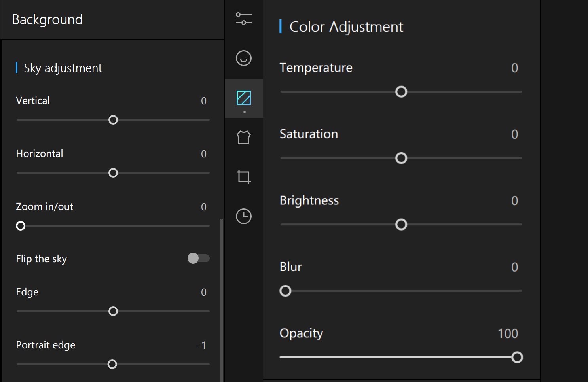Click the Blur slider handle

pyautogui.click(x=285, y=291)
